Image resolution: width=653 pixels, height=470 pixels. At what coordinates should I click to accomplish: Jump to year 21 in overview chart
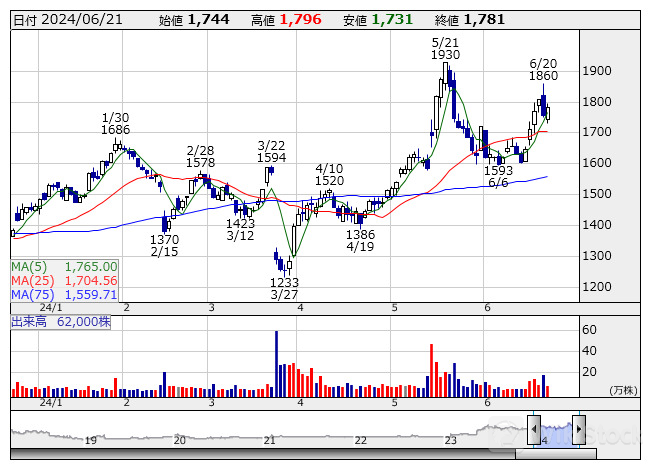tap(270, 440)
